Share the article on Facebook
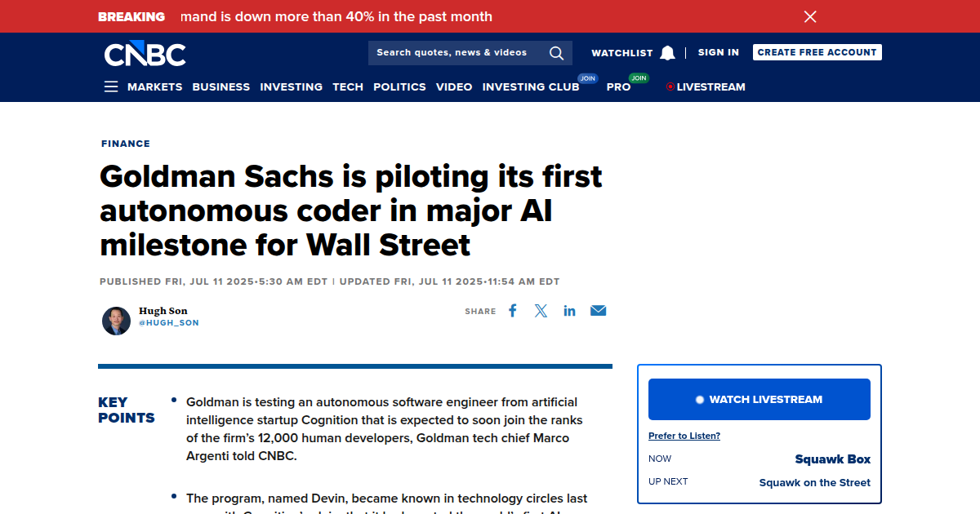 (512, 310)
